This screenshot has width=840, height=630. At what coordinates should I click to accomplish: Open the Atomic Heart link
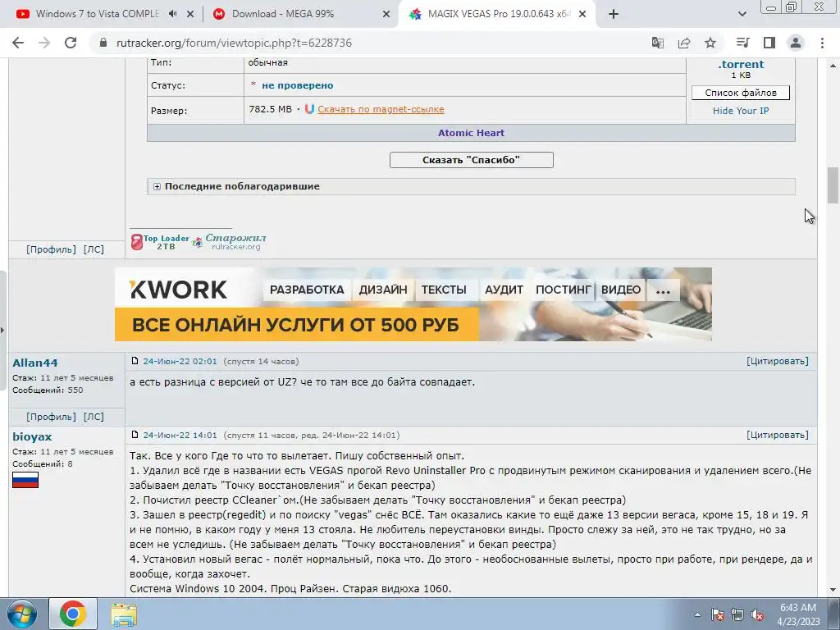click(471, 133)
